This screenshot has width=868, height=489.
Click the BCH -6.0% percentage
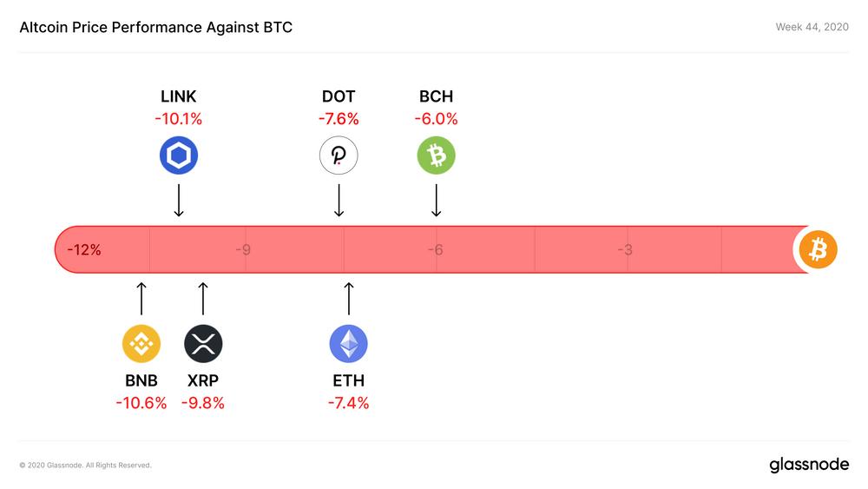tap(436, 119)
